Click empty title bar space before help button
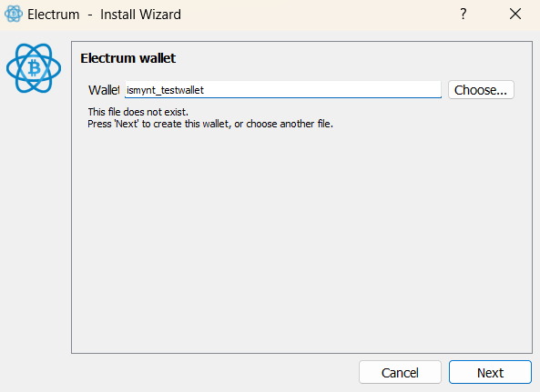This screenshot has width=540, height=392. [317, 15]
